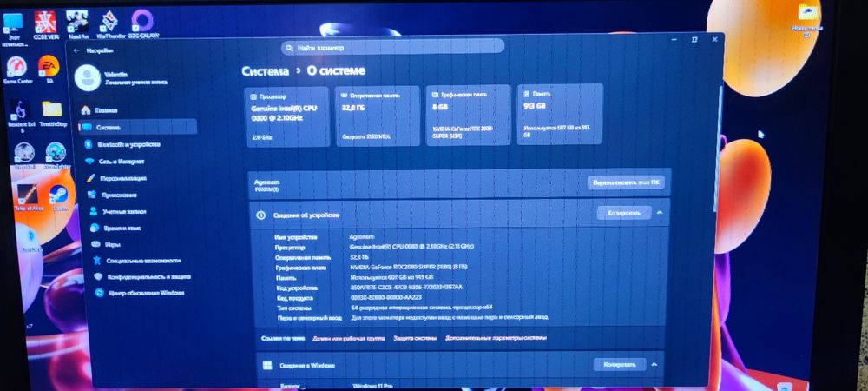The width and height of the screenshot is (868, 391).
Task: Open Bluetooth и устройства settings
Action: (x=122, y=144)
